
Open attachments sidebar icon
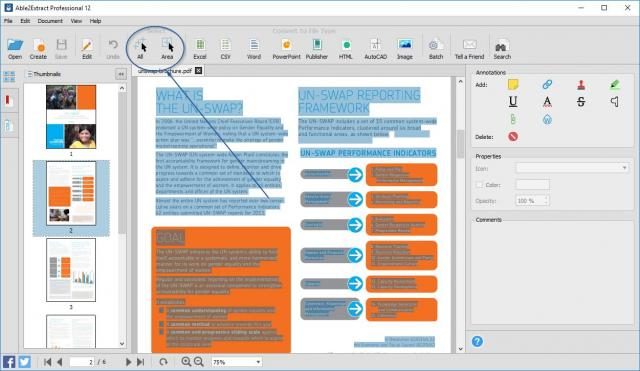8,126
